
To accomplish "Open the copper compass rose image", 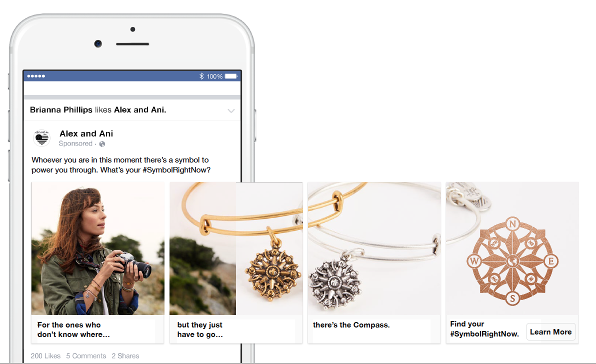I will [512, 248].
